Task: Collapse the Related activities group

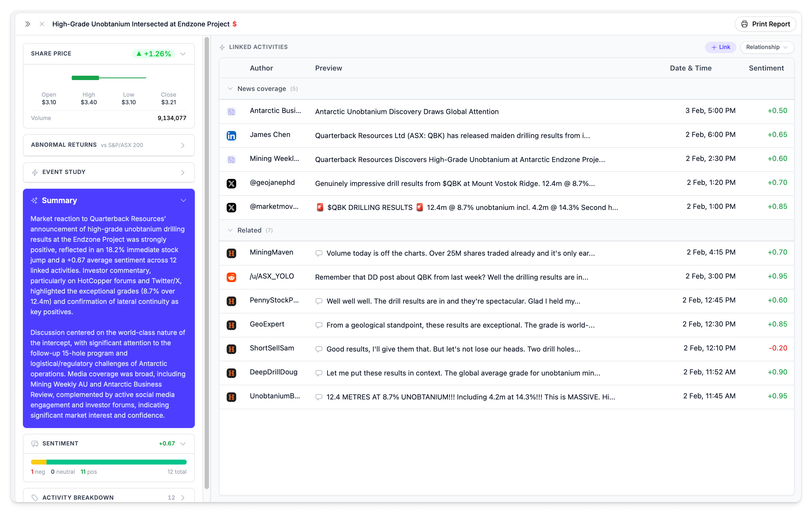Action: click(x=230, y=230)
